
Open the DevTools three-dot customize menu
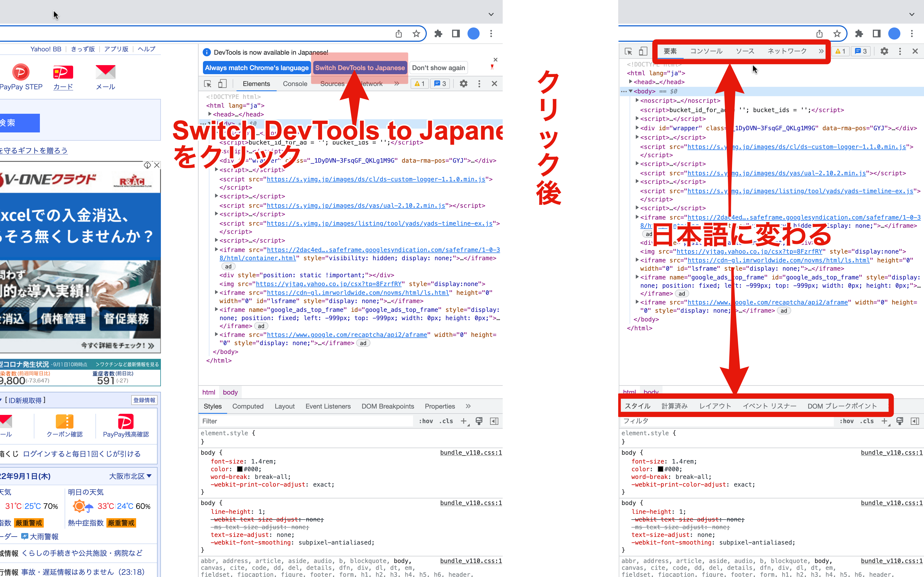479,84
